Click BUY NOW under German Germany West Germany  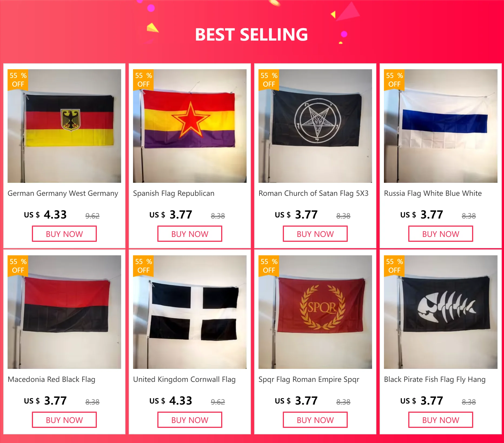[x=64, y=234]
